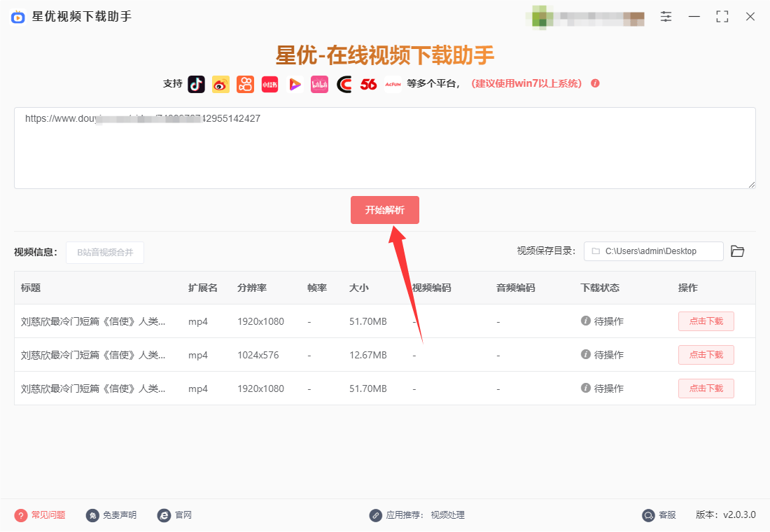Click the folder icon beside the save directory
Viewport: 770px width, 532px height.
(x=737, y=251)
